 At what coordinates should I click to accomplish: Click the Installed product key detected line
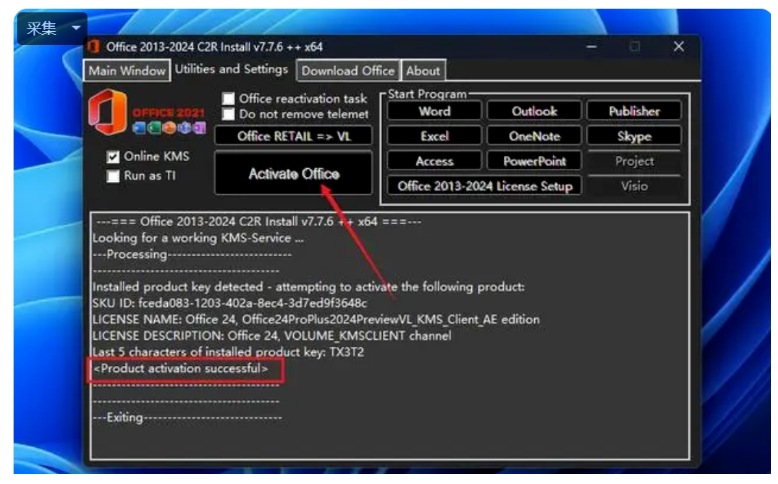point(308,286)
